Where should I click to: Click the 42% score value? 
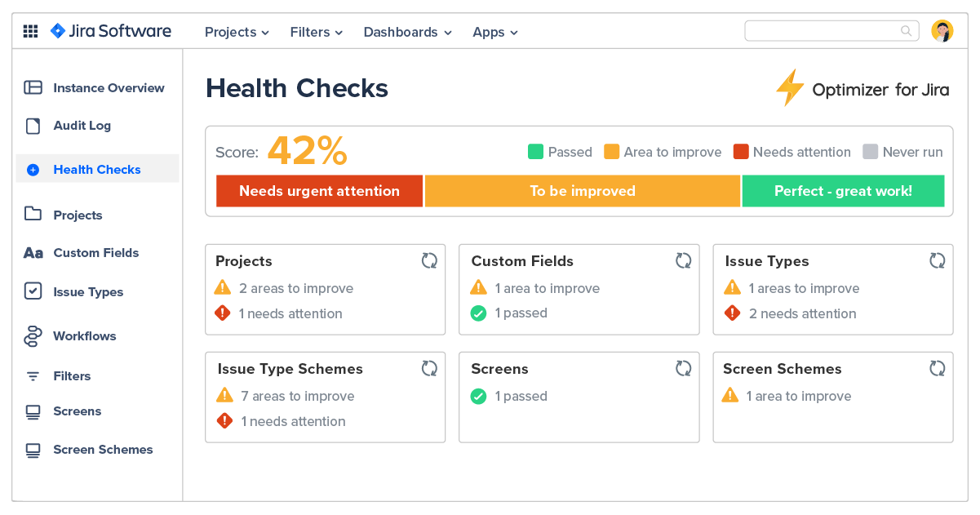point(308,151)
